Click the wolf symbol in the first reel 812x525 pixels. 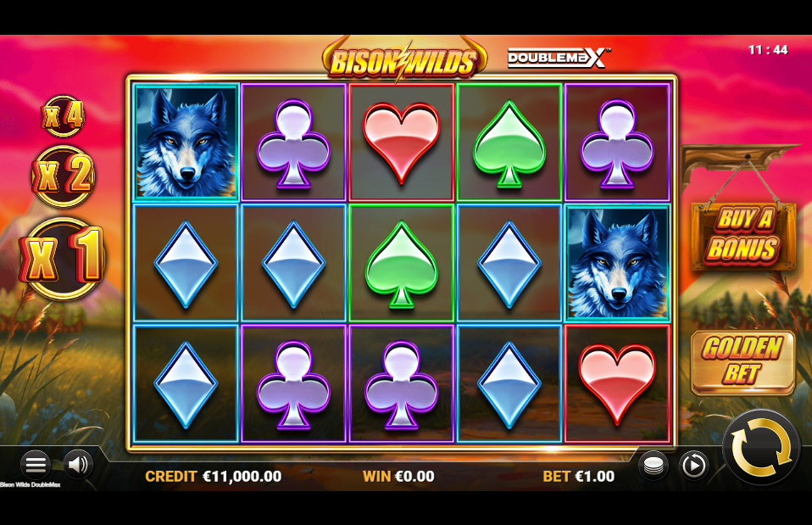click(186, 142)
